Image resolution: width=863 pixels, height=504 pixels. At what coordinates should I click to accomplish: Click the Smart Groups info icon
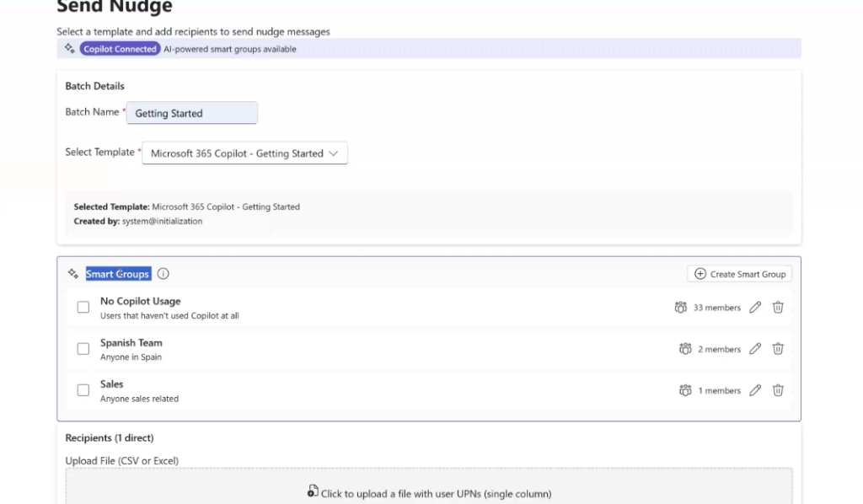(x=163, y=274)
